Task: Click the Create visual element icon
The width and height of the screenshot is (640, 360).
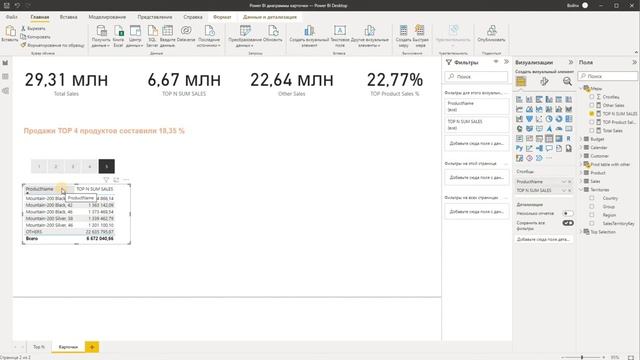Action: tap(309, 31)
